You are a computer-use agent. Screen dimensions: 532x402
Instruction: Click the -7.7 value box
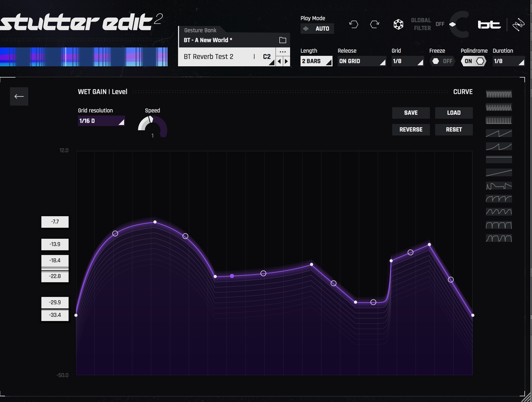[55, 222]
